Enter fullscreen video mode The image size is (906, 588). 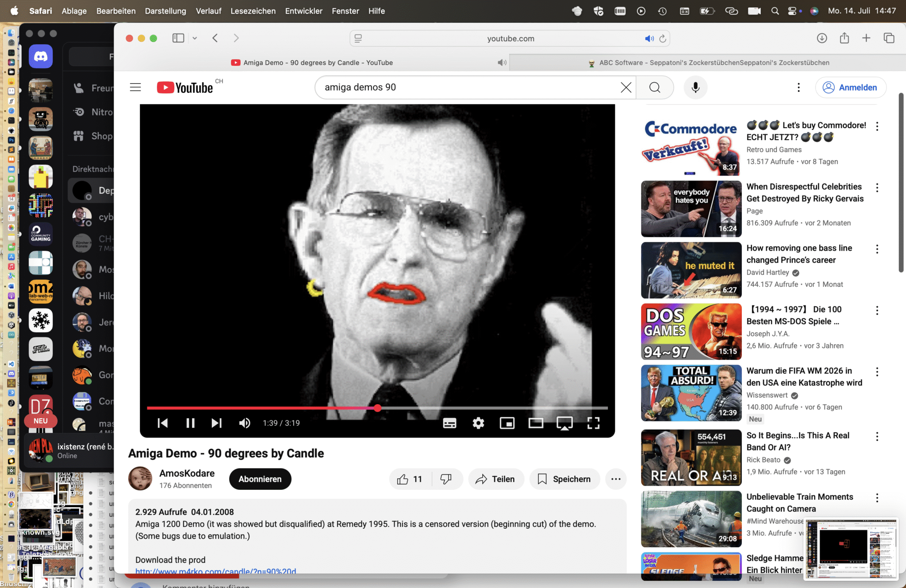tap(593, 423)
